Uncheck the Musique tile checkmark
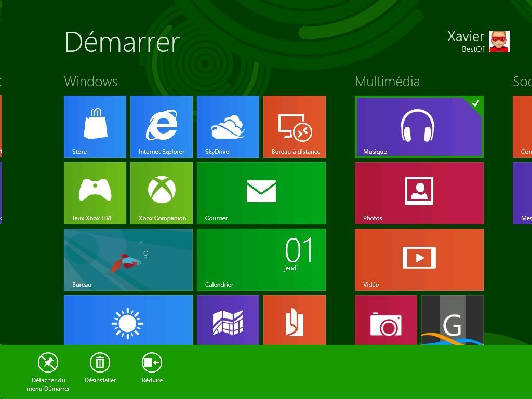 click(x=476, y=103)
